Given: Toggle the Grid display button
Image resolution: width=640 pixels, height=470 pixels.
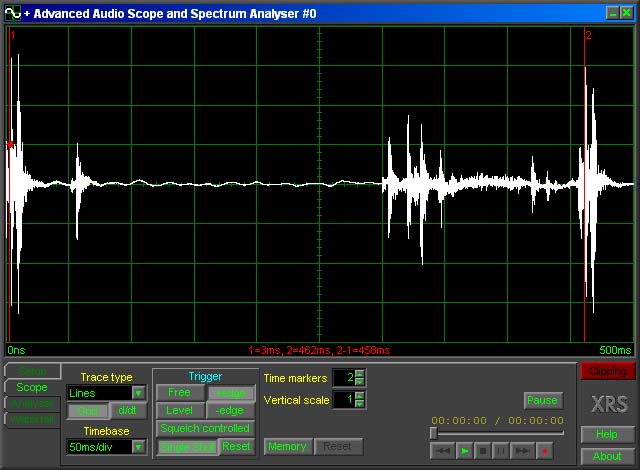Looking at the screenshot, I should [x=88, y=410].
